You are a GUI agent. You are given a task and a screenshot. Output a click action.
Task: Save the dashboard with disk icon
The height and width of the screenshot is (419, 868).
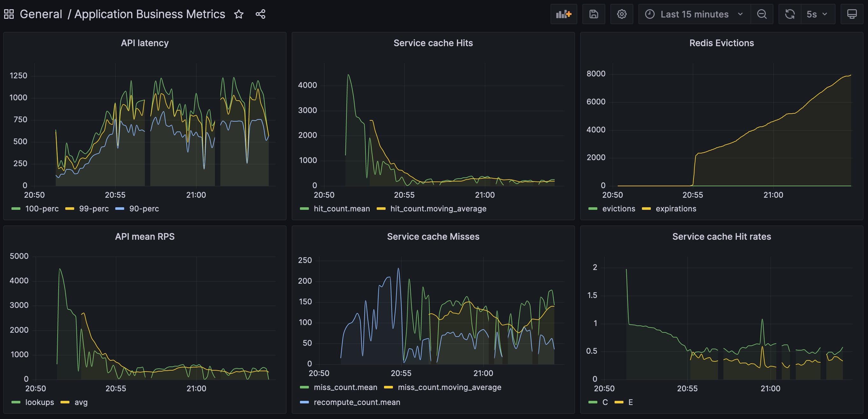[594, 14]
